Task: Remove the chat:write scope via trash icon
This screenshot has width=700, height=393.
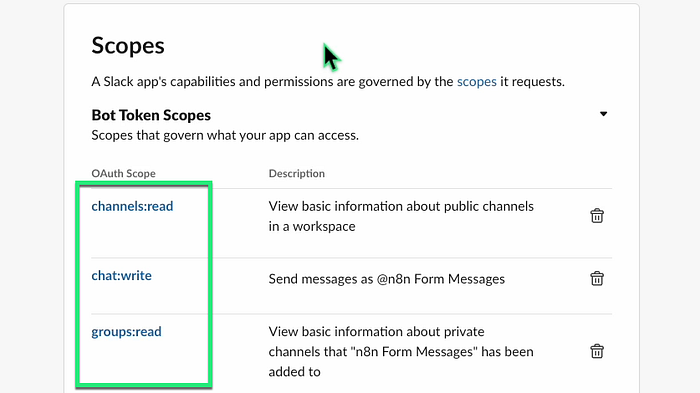Action: point(597,279)
